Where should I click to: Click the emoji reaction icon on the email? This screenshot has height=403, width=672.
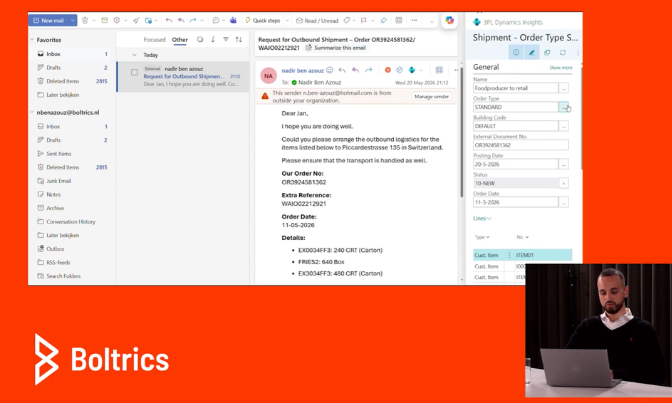coord(330,70)
